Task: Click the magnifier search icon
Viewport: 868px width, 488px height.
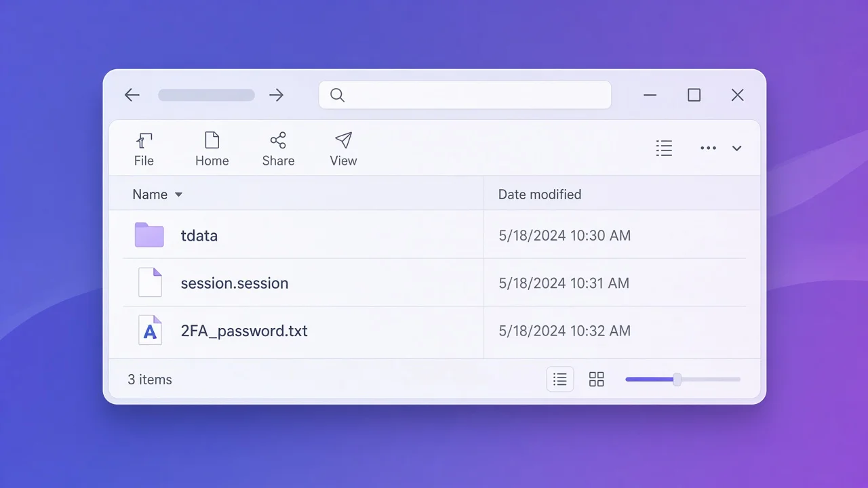Action: 337,95
